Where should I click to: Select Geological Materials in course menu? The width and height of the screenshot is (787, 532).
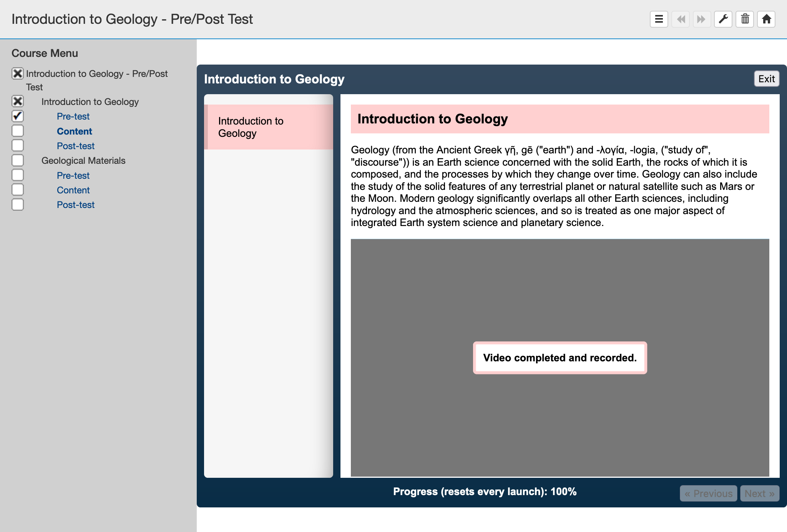pyautogui.click(x=83, y=161)
